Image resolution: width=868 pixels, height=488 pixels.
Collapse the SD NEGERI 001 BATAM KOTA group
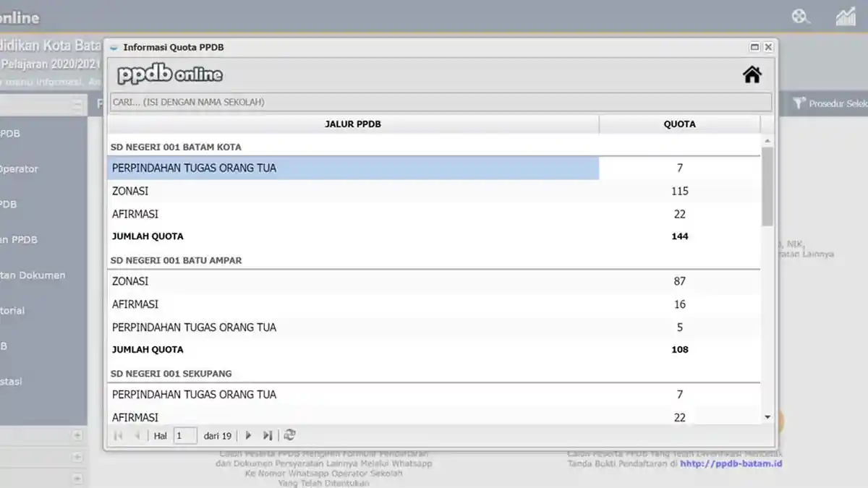(x=176, y=147)
